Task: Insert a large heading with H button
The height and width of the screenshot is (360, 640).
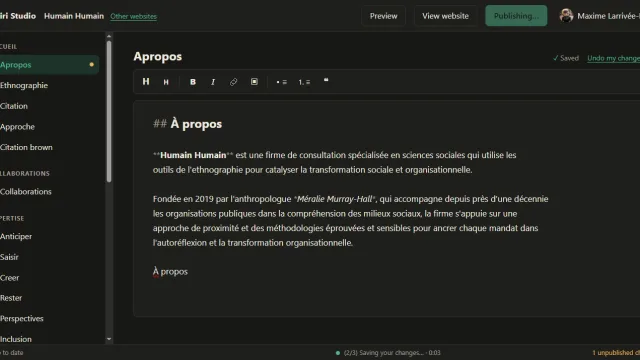Action: (146, 82)
